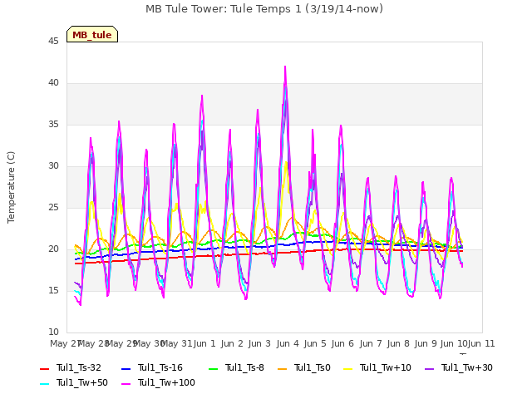Select the Tul1_Tw+10 legend label
The height and width of the screenshot is (399, 532).
386,367
